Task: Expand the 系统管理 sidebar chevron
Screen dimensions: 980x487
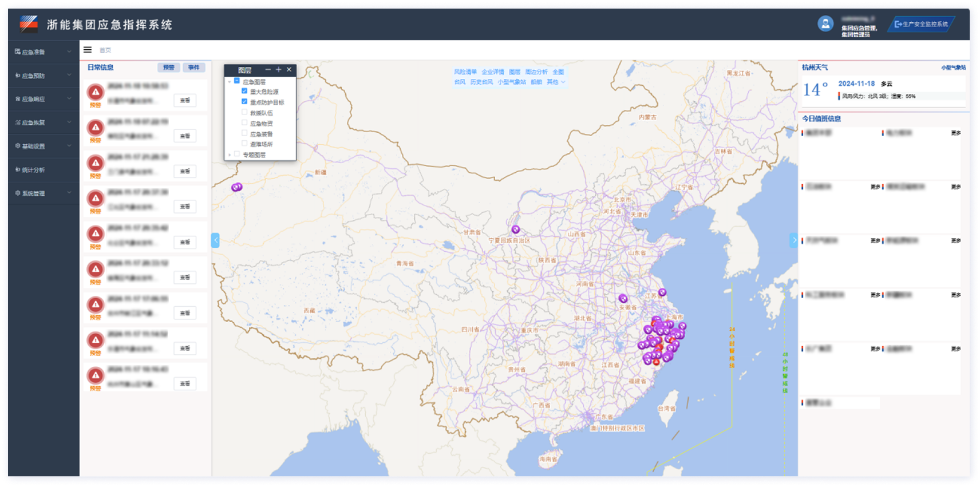Action: click(69, 193)
